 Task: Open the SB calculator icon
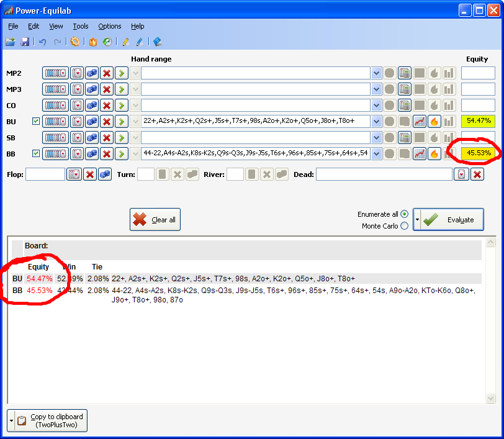point(404,138)
